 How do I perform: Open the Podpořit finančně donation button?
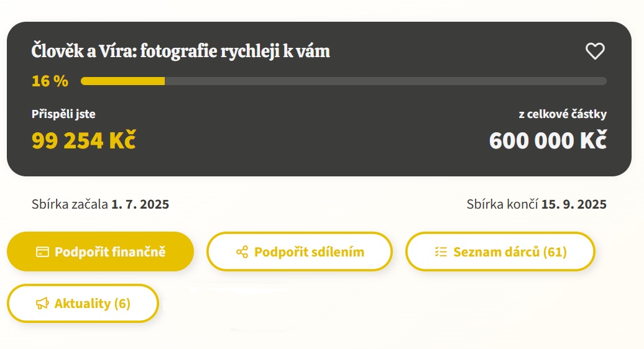(100, 252)
